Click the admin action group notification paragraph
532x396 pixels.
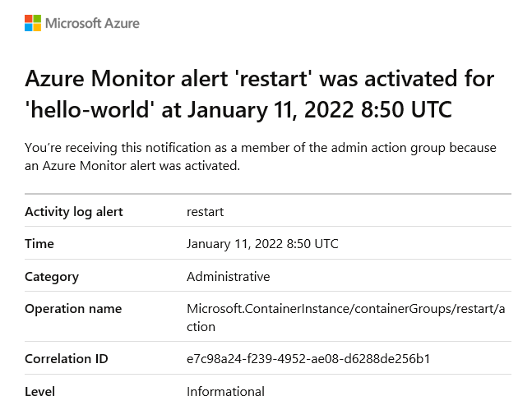(x=261, y=157)
